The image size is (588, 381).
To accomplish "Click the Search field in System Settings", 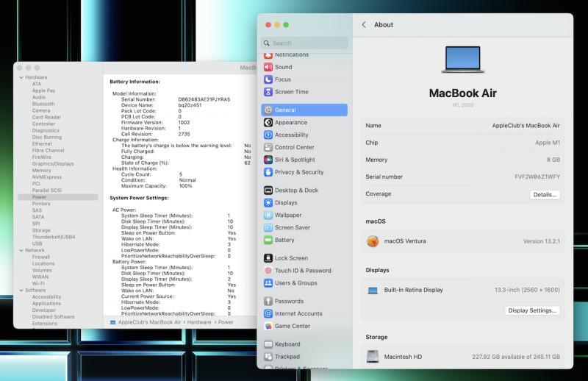I will tap(304, 43).
